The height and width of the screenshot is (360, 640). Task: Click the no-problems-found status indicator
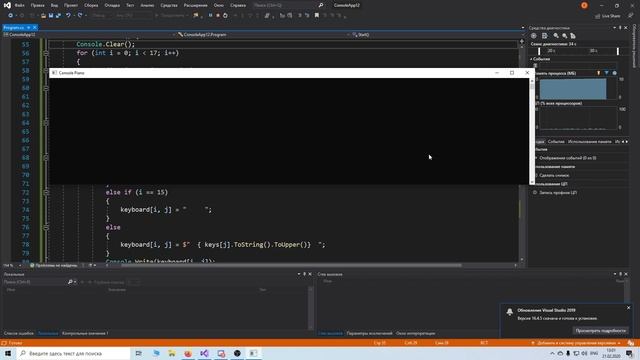pos(53,265)
